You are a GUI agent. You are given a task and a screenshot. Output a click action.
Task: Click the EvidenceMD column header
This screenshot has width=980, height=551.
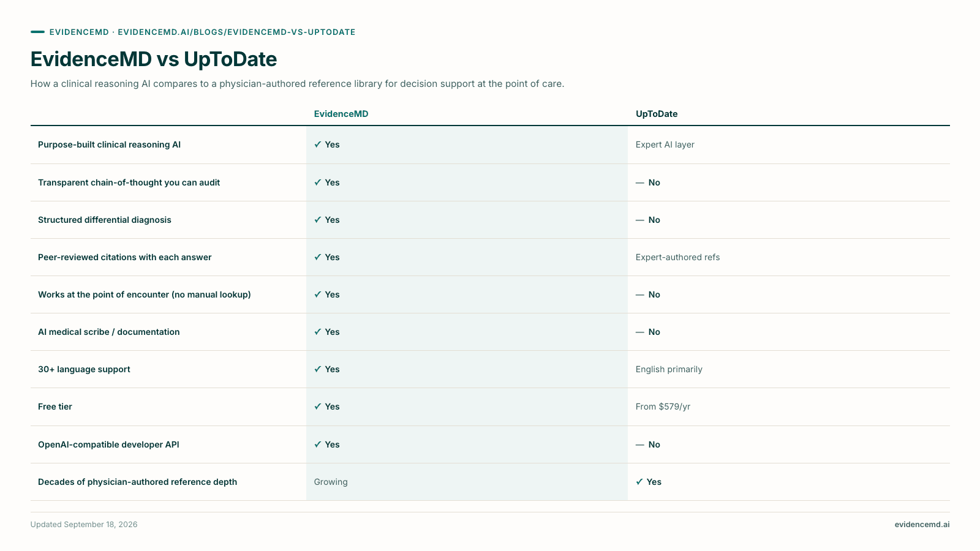[x=341, y=114]
